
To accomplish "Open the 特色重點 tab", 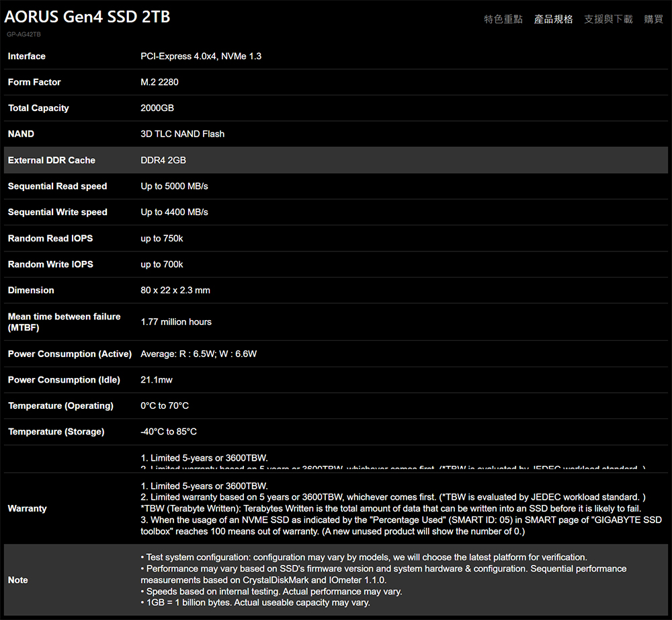I will pos(503,20).
